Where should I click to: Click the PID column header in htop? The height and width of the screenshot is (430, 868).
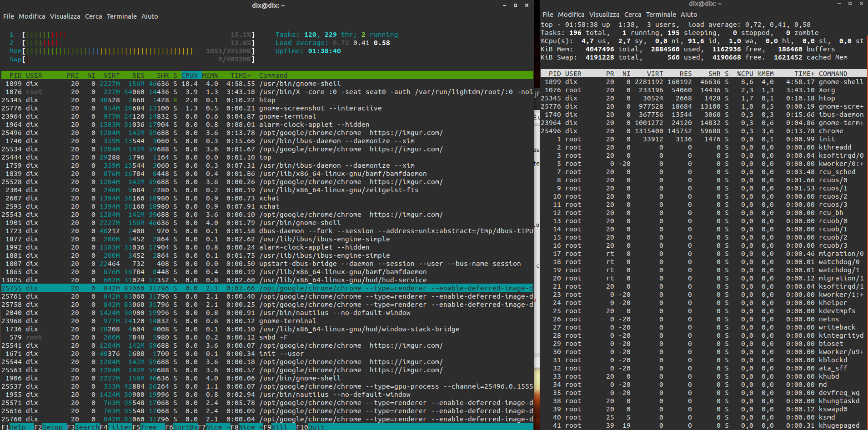tap(15, 75)
